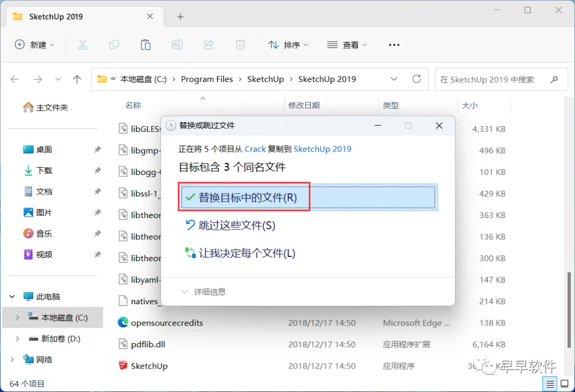Go forward with the right arrow
575x392 pixels.
click(38, 79)
